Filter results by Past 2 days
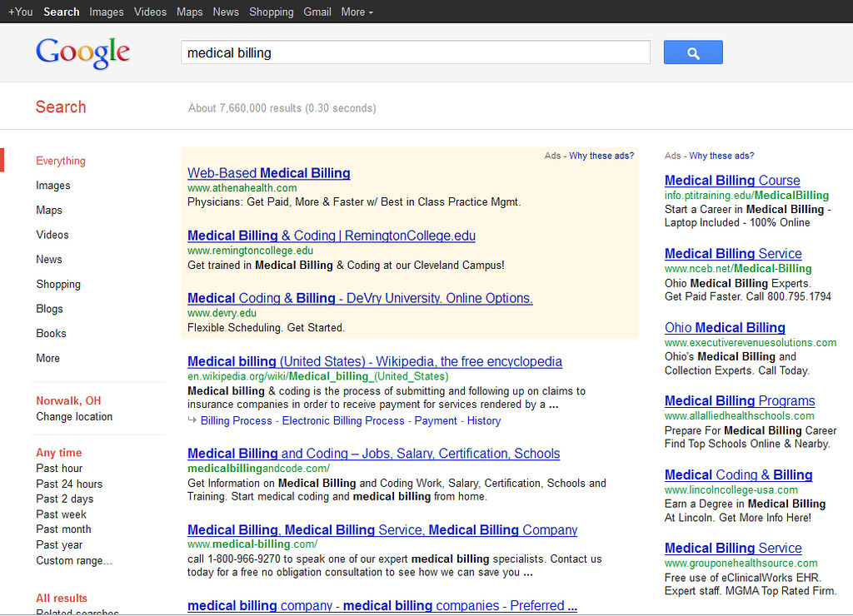The width and height of the screenshot is (853, 616). 65,499
